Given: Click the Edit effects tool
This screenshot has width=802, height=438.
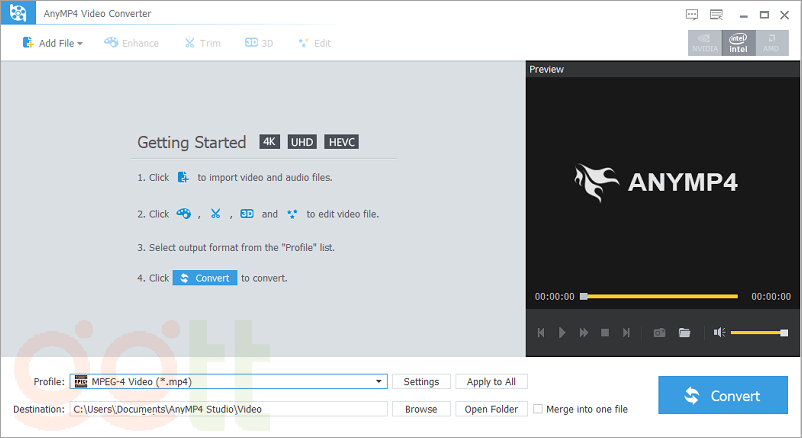Looking at the screenshot, I should 314,43.
